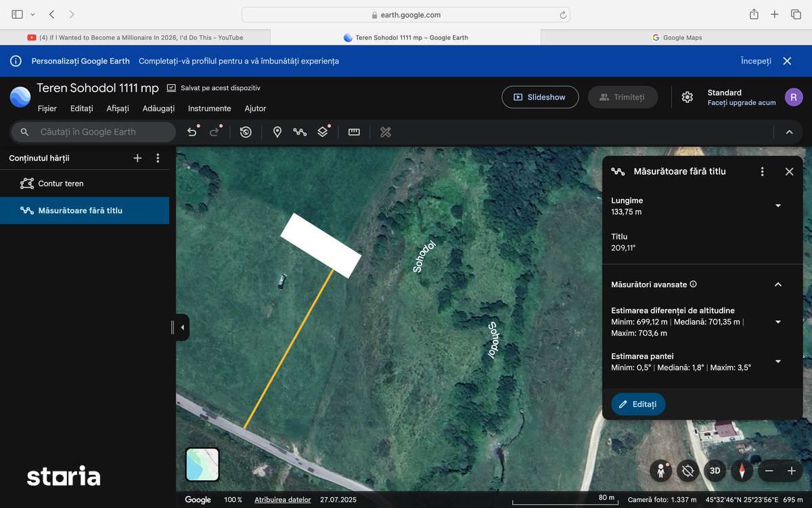Image resolution: width=812 pixels, height=508 pixels.
Task: Click the Google Earth search field
Action: (x=101, y=132)
